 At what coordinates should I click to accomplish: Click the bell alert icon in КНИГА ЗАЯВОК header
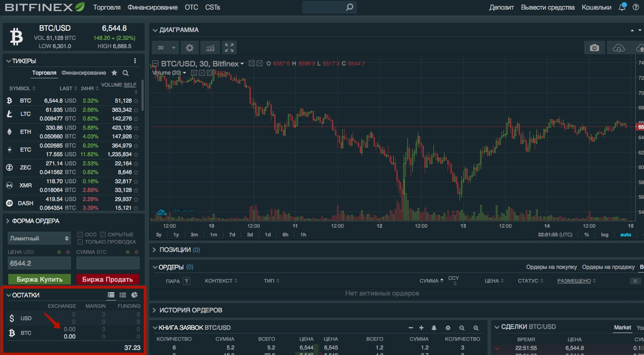coord(434,327)
